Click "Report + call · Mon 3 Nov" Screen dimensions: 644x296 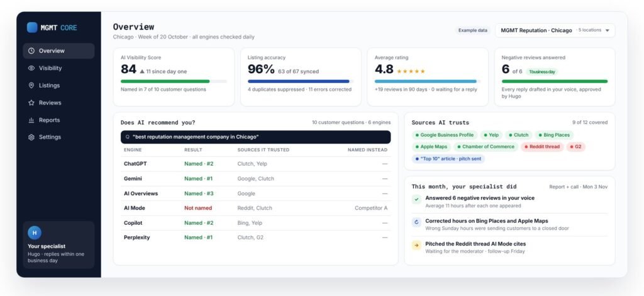tap(579, 186)
